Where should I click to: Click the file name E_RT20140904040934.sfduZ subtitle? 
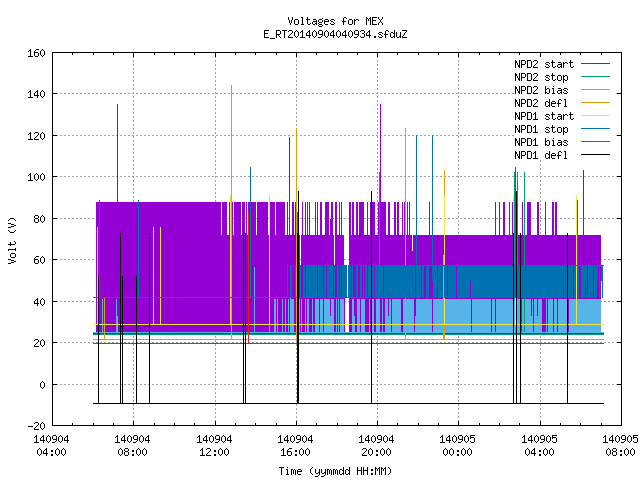(x=335, y=34)
